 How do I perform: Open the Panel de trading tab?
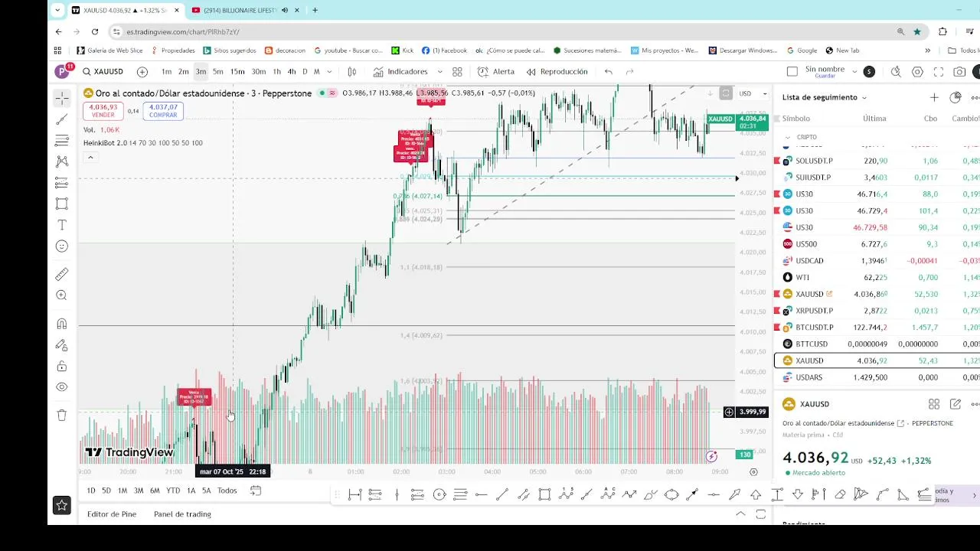(182, 514)
